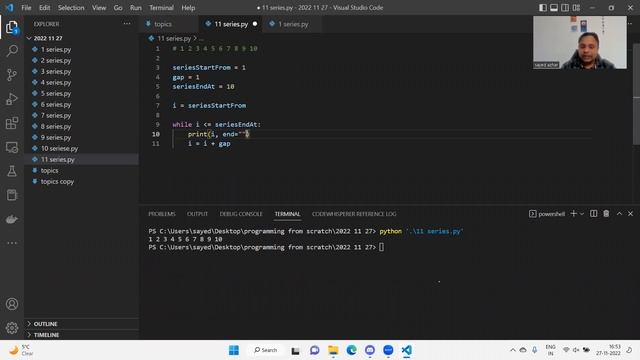Open the View menu
This screenshot has height=360, width=640.
coord(99,8)
